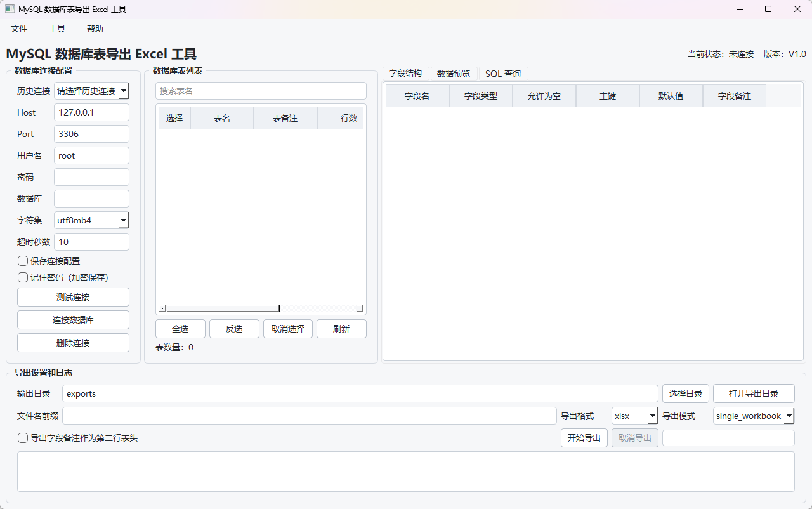This screenshot has width=812, height=509.
Task: Click the 反选 button
Action: [x=234, y=329]
